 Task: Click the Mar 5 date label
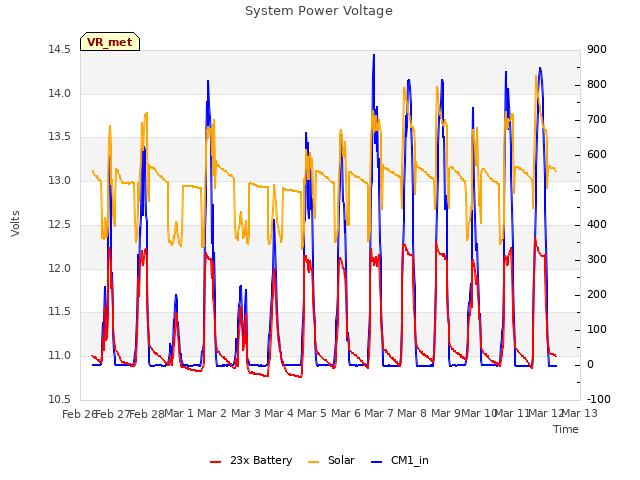pos(312,414)
